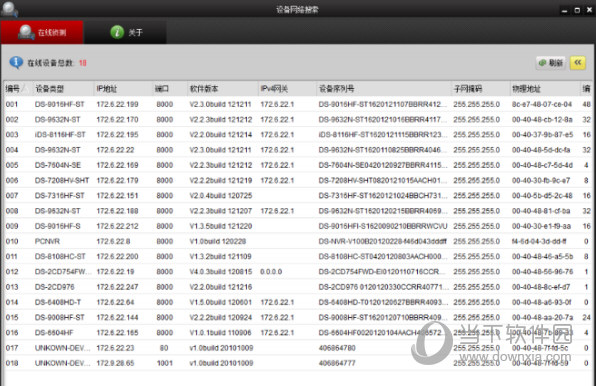Click IP address 172.6.22.22
Image resolution: width=596 pixels, height=386 pixels.
(116, 150)
